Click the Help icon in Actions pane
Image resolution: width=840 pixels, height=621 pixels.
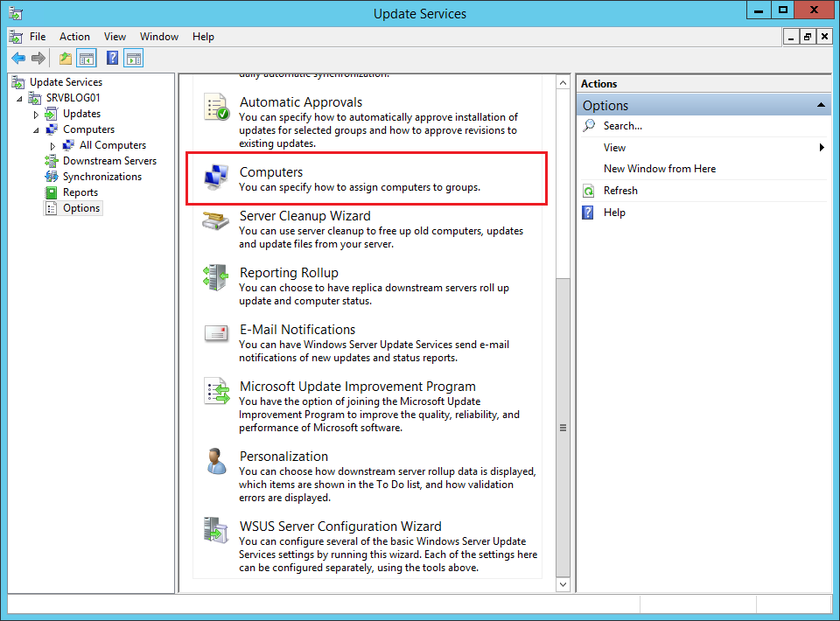(588, 213)
